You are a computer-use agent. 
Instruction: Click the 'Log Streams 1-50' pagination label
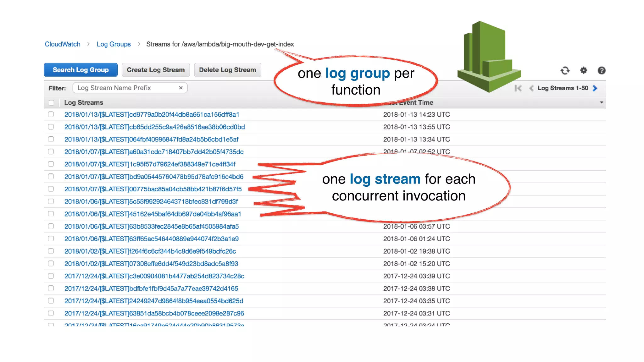pyautogui.click(x=563, y=88)
